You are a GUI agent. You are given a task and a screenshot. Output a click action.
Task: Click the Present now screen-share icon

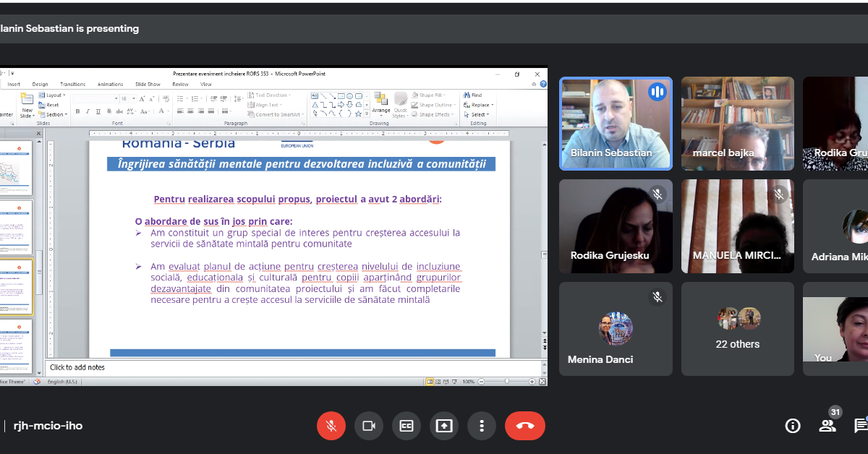tap(444, 426)
